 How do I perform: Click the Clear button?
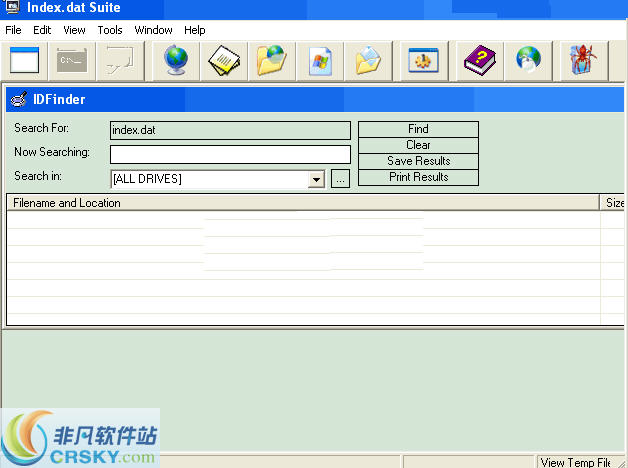pos(418,145)
